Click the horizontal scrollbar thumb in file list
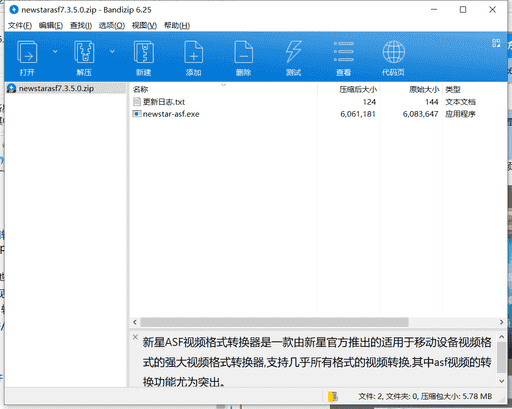512x409 pixels. (x=274, y=322)
